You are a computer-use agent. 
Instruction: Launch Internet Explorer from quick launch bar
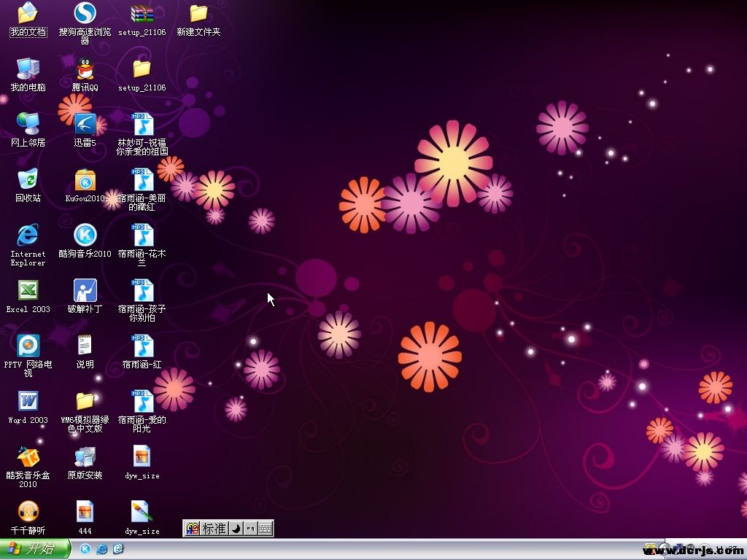click(x=102, y=549)
